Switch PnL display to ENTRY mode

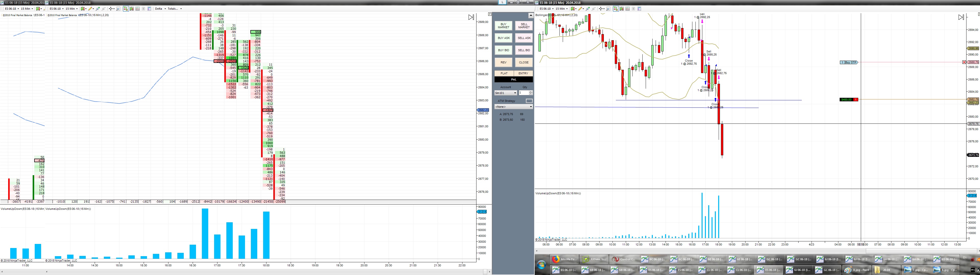tap(523, 73)
